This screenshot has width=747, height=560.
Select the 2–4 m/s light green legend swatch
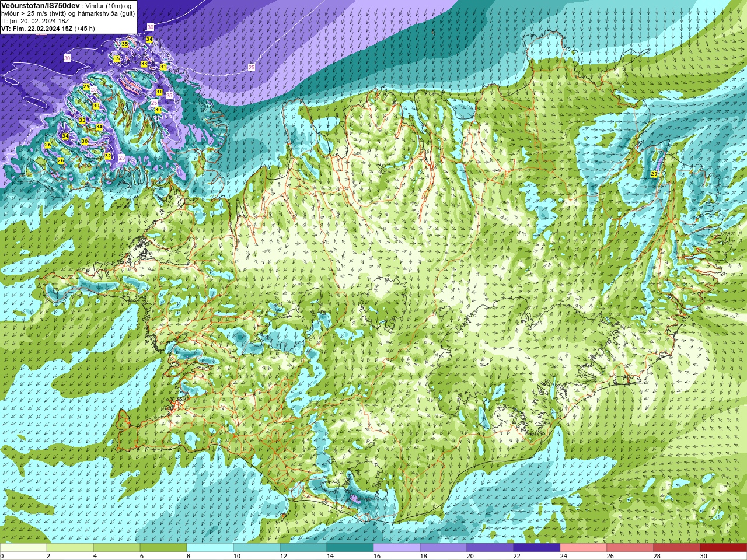[x=70, y=548]
